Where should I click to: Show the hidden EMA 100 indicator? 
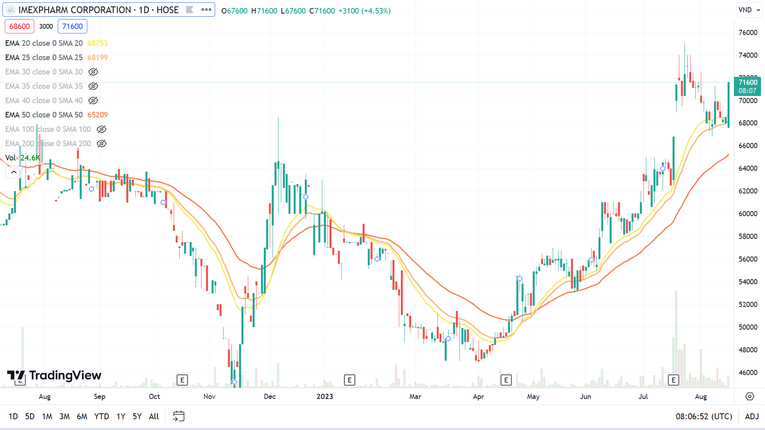click(x=101, y=129)
